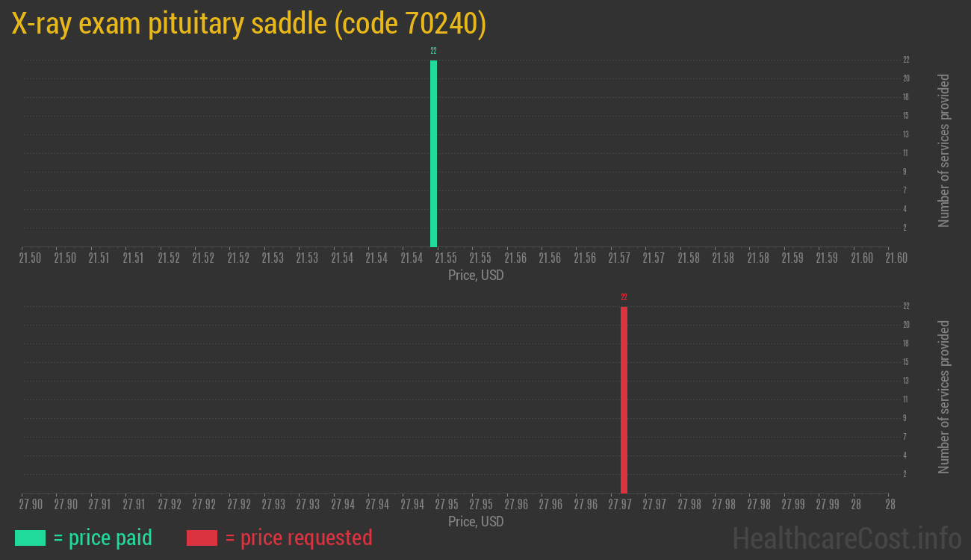Click the X-ray exam pituitary saddle title

(x=249, y=25)
